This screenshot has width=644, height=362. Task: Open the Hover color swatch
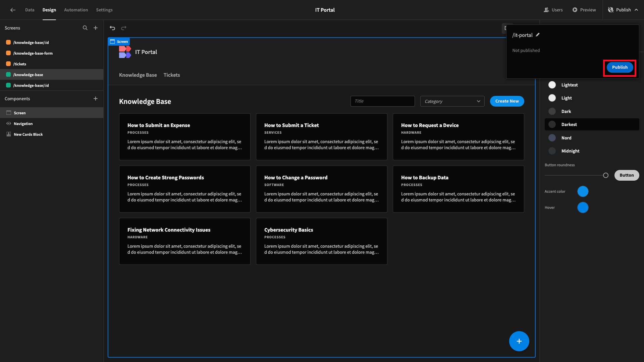583,207
